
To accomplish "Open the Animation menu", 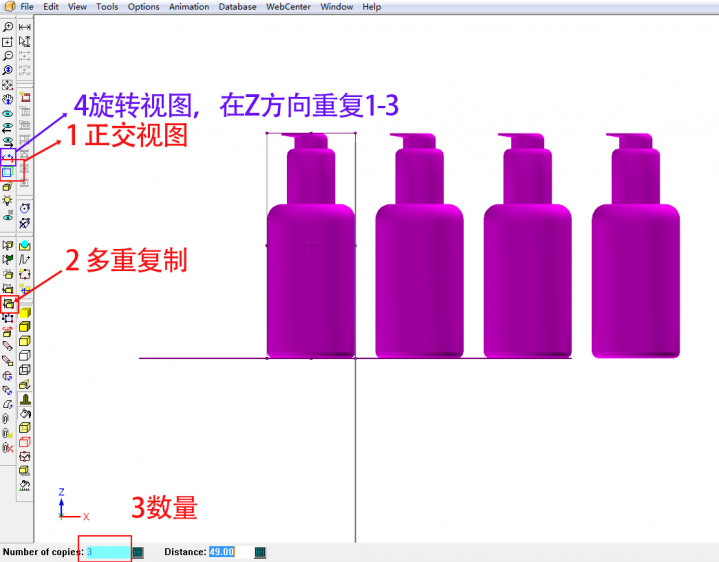I will click(x=189, y=7).
